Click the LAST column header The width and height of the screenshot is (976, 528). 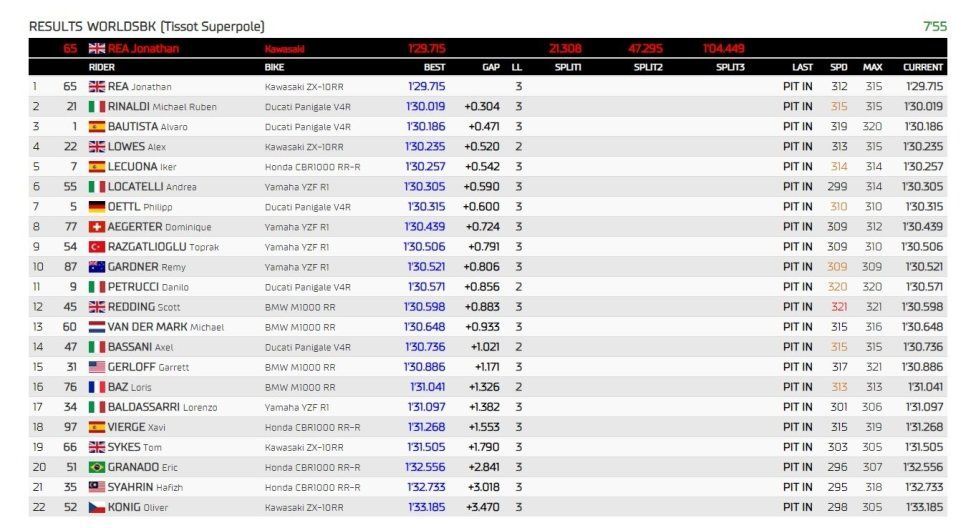pyautogui.click(x=802, y=67)
